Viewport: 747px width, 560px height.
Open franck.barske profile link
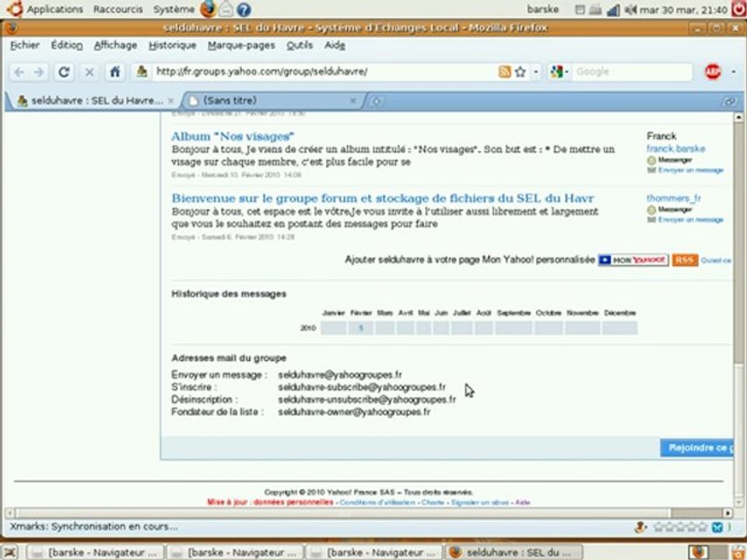pos(675,149)
